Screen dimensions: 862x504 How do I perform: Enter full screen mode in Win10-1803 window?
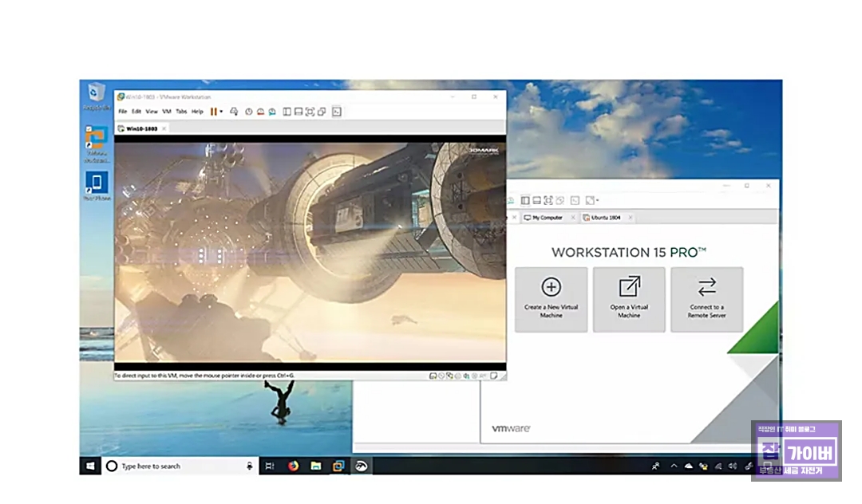click(x=310, y=112)
